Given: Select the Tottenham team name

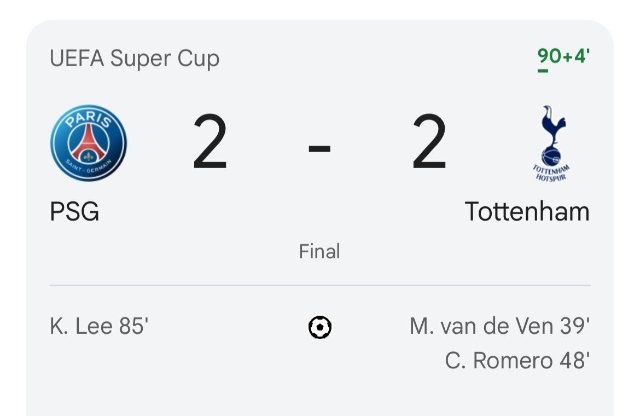Looking at the screenshot, I should click(526, 212).
